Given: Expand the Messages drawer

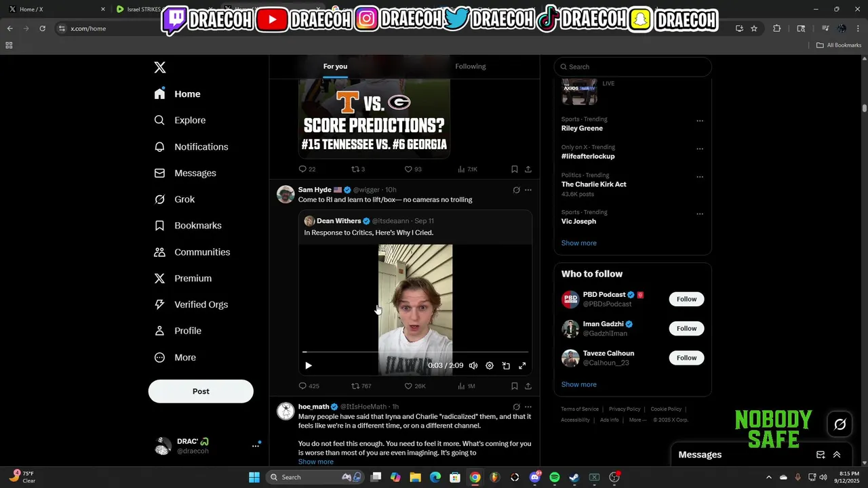Looking at the screenshot, I should [x=837, y=455].
